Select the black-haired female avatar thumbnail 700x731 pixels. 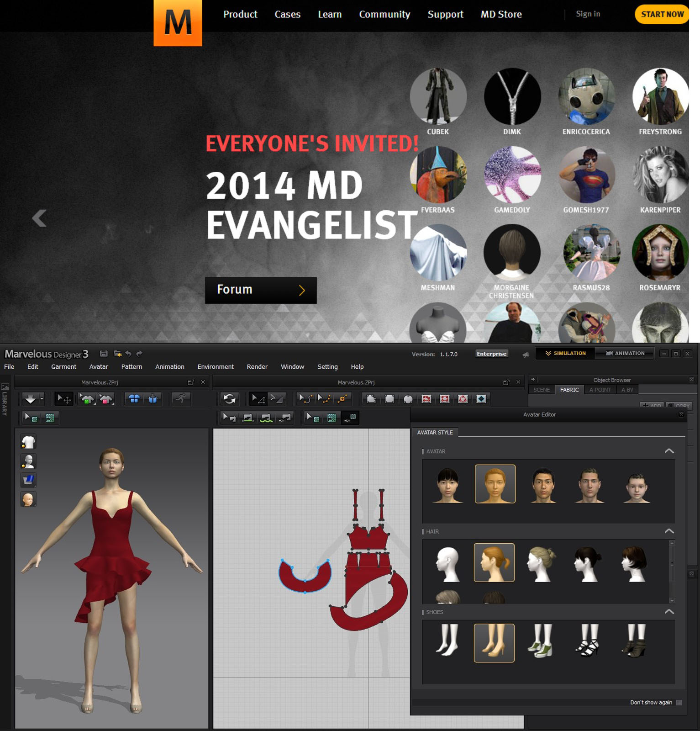click(x=448, y=484)
